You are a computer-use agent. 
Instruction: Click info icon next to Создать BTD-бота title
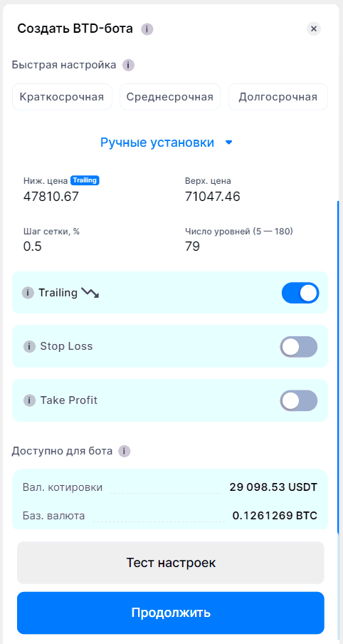click(147, 29)
